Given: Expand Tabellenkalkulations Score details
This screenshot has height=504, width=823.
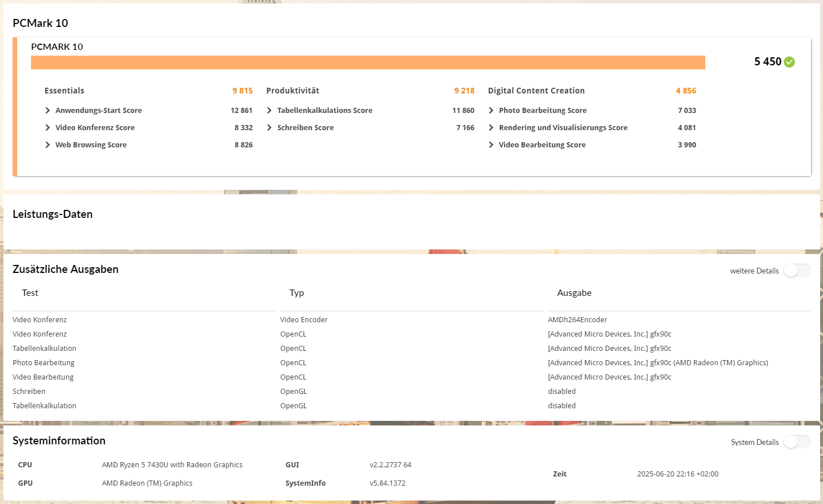Looking at the screenshot, I should [x=269, y=111].
